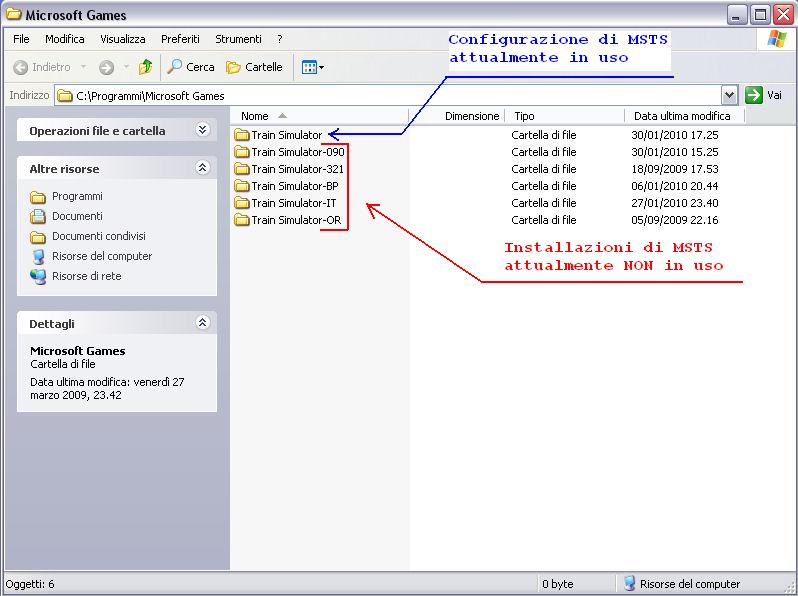Open the back history dropdown arrow
The image size is (798, 596).
[x=83, y=67]
